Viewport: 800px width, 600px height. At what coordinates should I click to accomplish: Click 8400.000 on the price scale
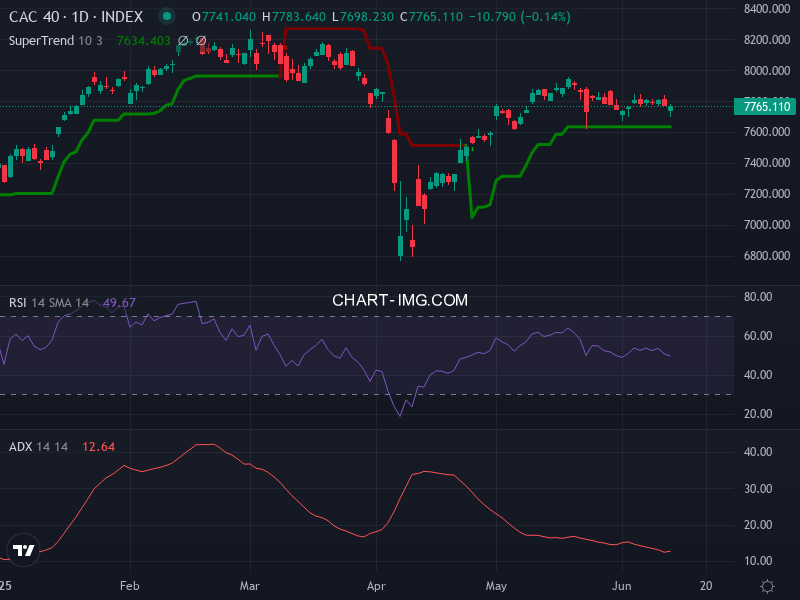coord(767,9)
